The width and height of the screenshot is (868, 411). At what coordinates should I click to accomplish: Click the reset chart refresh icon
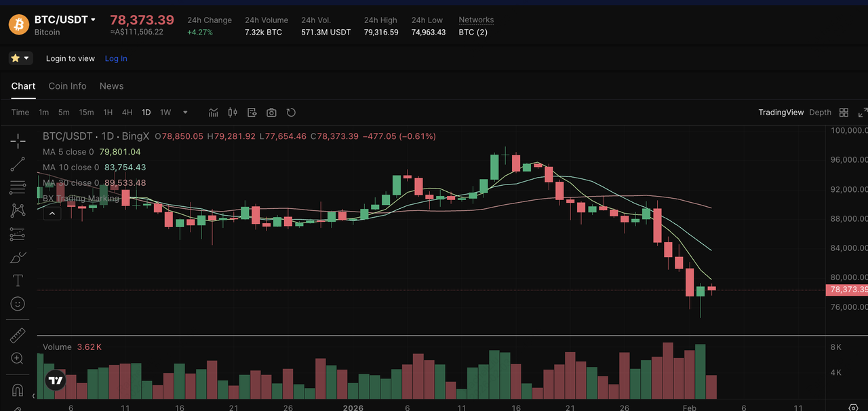coord(291,113)
